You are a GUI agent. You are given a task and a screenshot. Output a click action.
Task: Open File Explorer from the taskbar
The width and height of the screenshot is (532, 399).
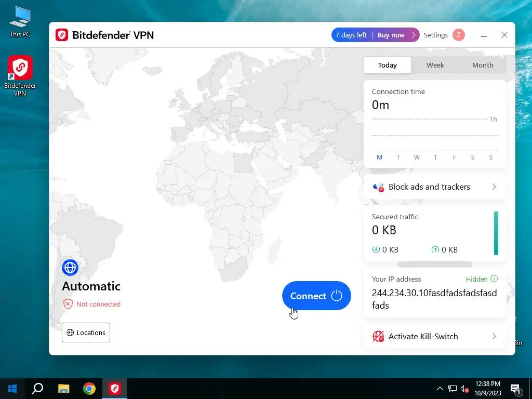click(63, 389)
